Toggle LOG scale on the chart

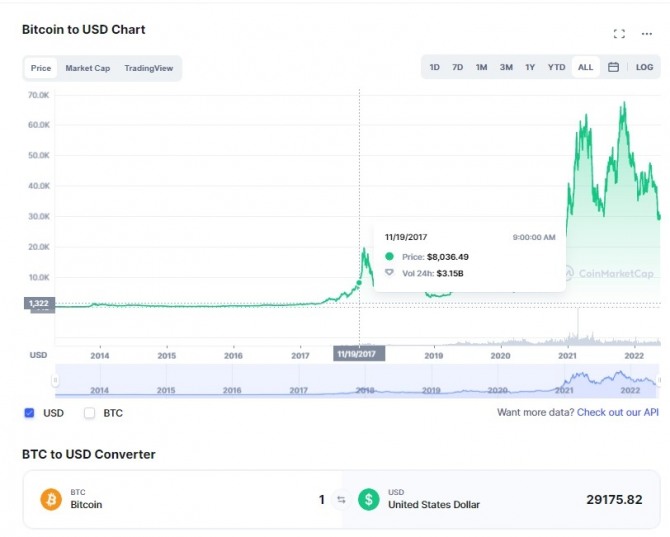tap(644, 67)
